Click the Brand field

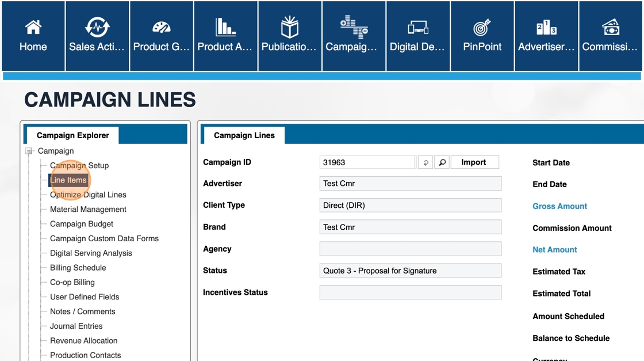pyautogui.click(x=411, y=227)
